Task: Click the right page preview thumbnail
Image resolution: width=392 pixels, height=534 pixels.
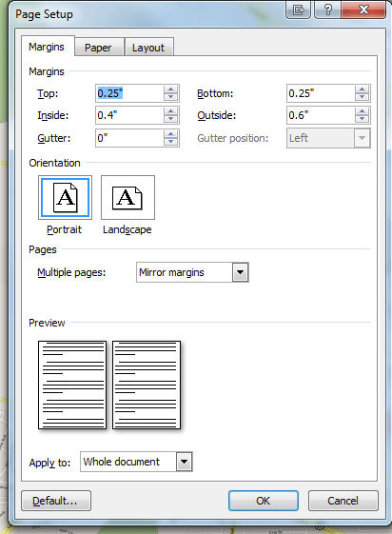Action: (147, 385)
